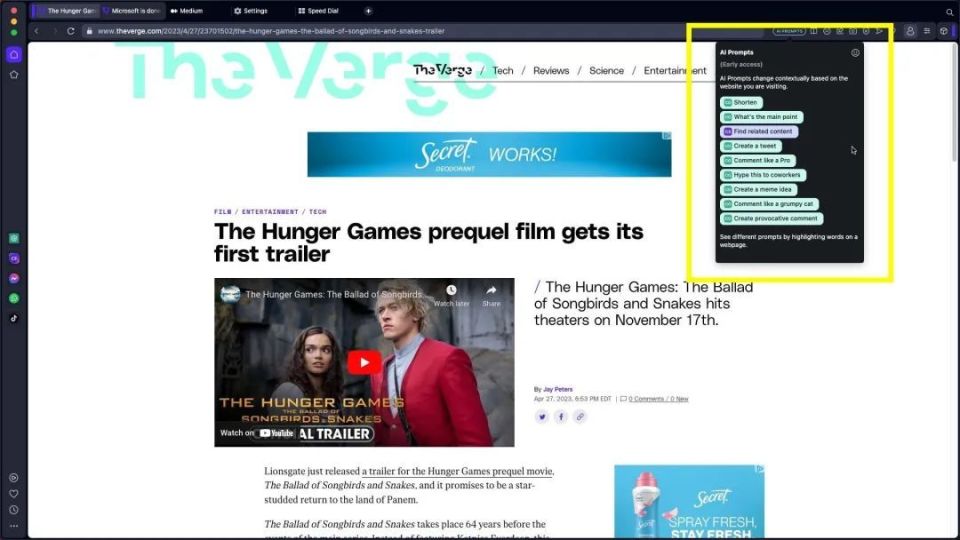960x540 pixels.
Task: Click the search tabs magnifier icon
Action: click(950, 11)
